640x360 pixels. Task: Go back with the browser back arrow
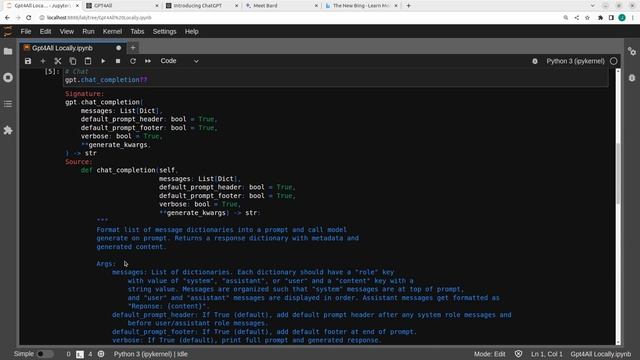click(x=7, y=18)
